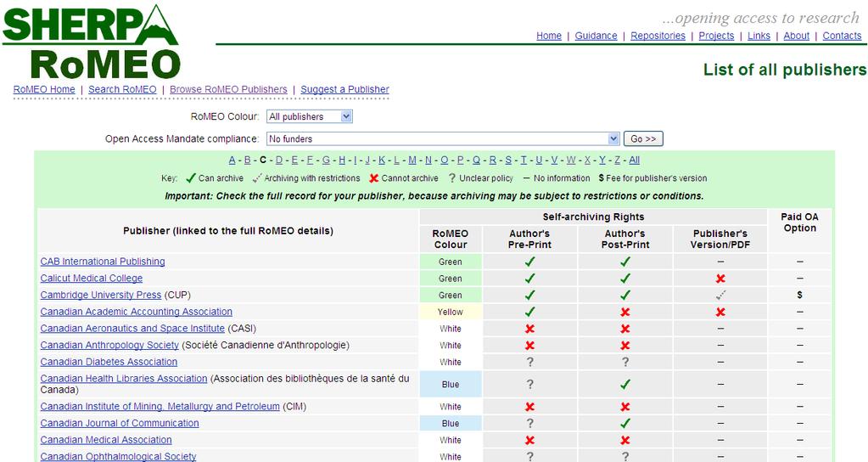868x462 pixels.
Task: Jump to publishers starting with A
Action: tap(232, 161)
